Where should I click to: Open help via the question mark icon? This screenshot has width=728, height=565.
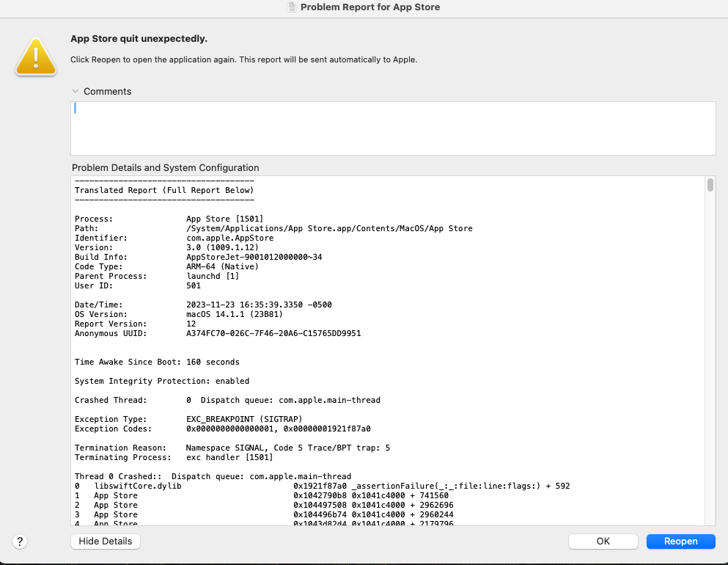[x=20, y=542]
